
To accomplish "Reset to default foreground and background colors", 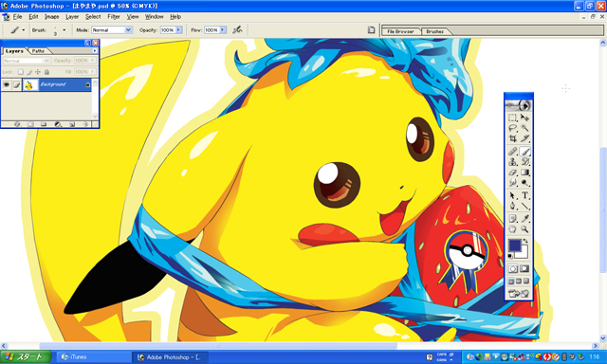I will 510,256.
